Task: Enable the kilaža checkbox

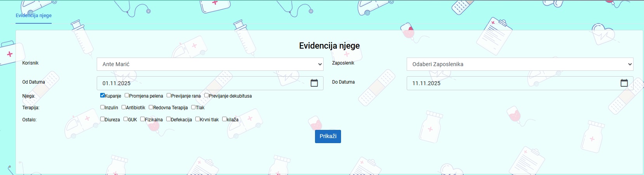Action: point(225,119)
